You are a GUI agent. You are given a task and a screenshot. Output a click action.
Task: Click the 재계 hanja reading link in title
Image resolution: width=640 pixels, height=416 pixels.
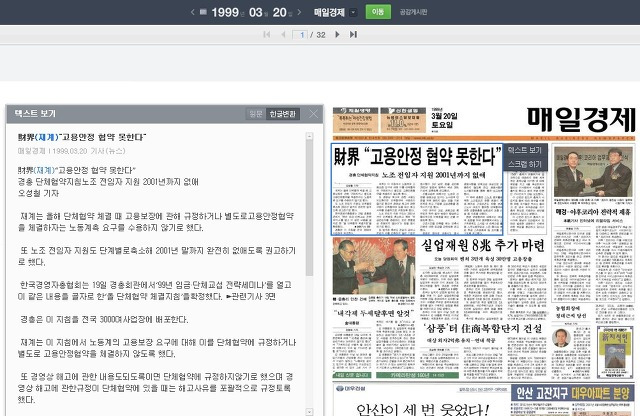(x=46, y=137)
